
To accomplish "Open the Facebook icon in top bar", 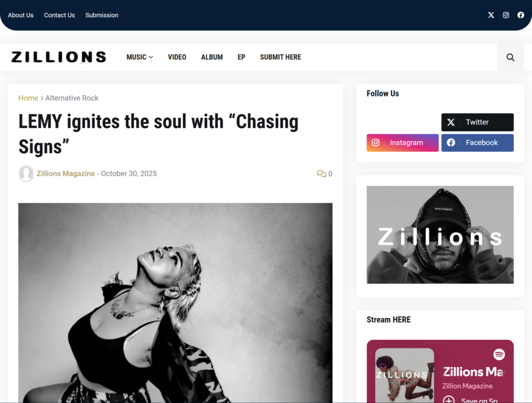I will [521, 15].
